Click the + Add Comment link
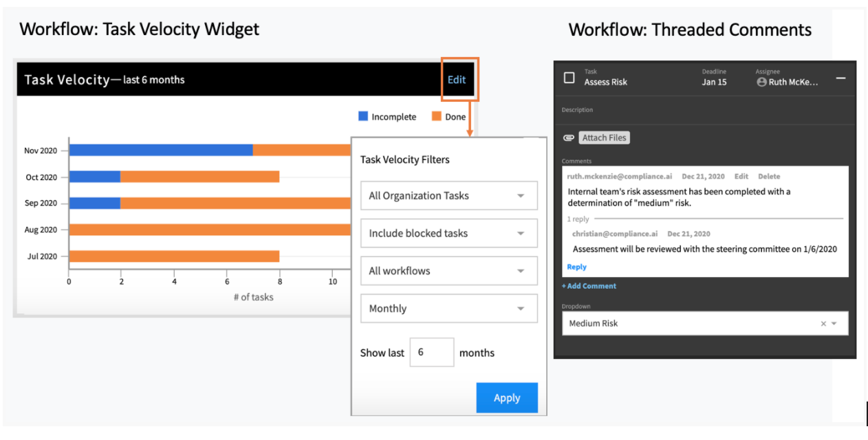 point(589,286)
